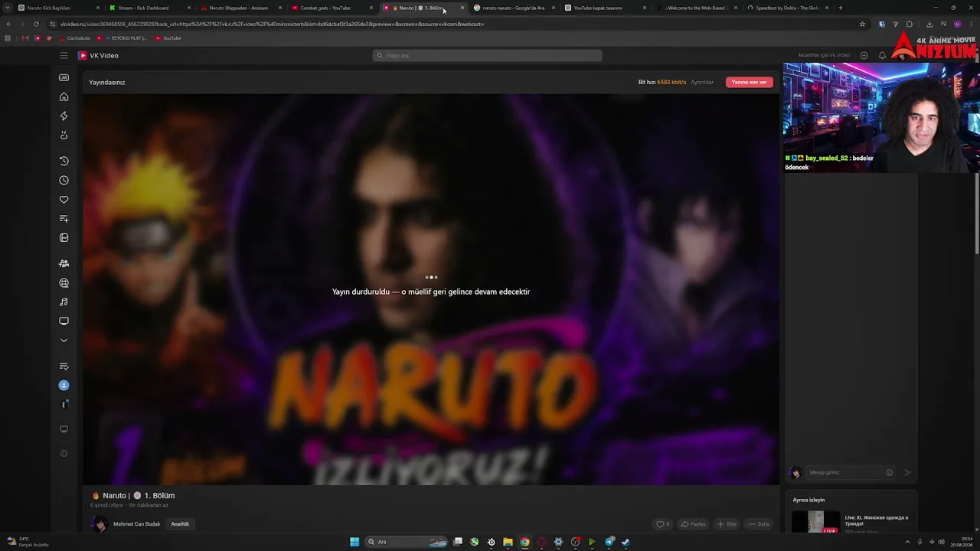Open the tab search dropdown arrow
Image resolution: width=980 pixels, height=551 pixels.
(8, 8)
